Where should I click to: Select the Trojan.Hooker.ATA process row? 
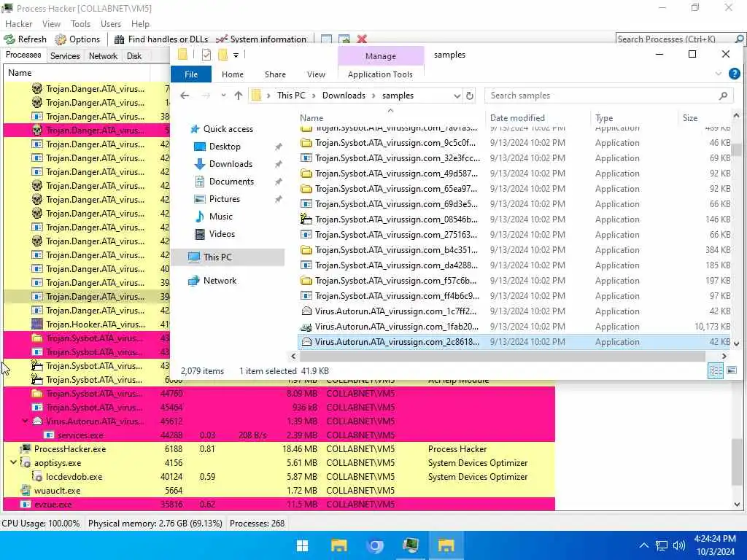click(x=86, y=324)
